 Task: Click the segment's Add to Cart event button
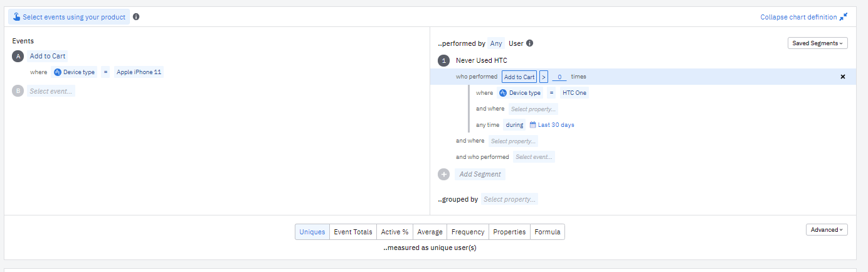click(x=519, y=77)
